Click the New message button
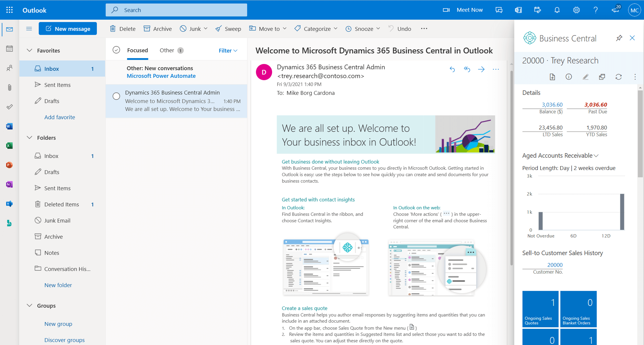 (68, 28)
